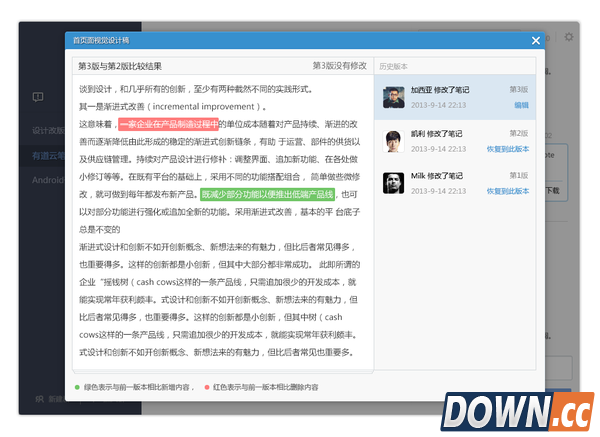Close the 首页面视觉设计稿 dialog

(x=536, y=41)
